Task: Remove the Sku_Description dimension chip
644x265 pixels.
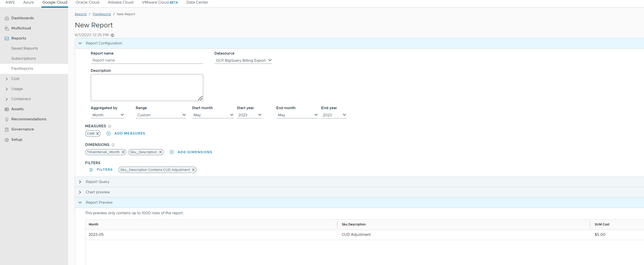Action: tap(160, 152)
